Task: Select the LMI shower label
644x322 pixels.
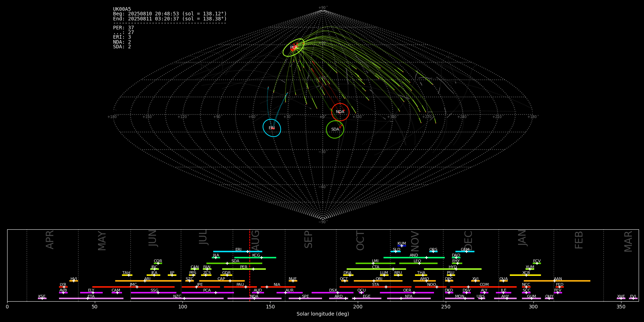Action: [x=375, y=261]
